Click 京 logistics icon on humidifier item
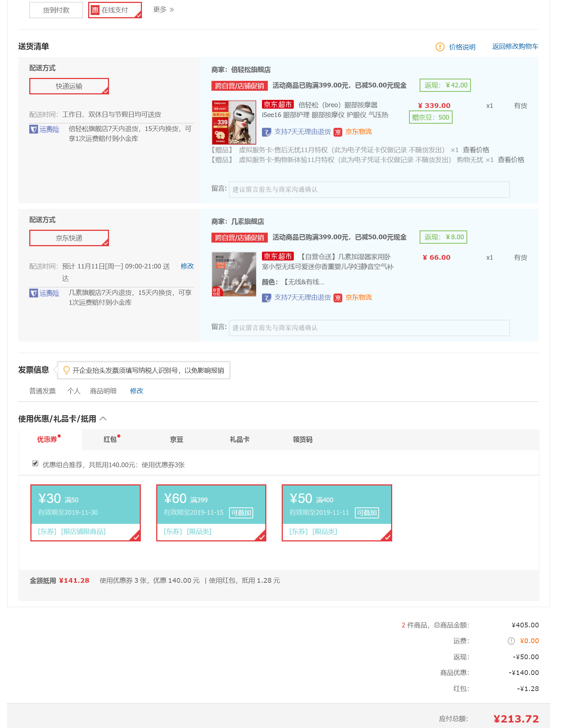This screenshot has height=728, width=570. (338, 298)
